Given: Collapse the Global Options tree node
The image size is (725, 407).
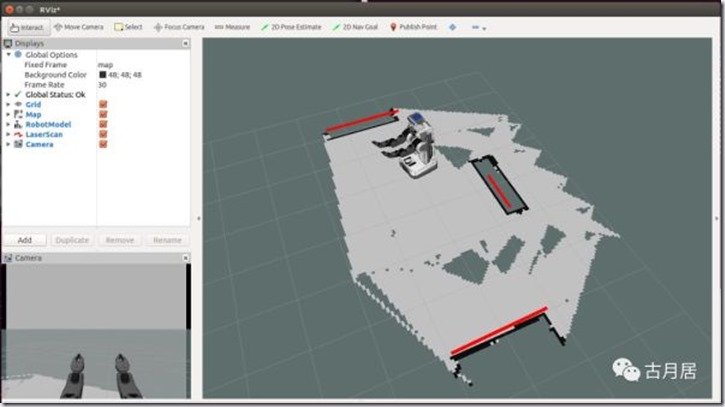Looking at the screenshot, I should [8, 55].
